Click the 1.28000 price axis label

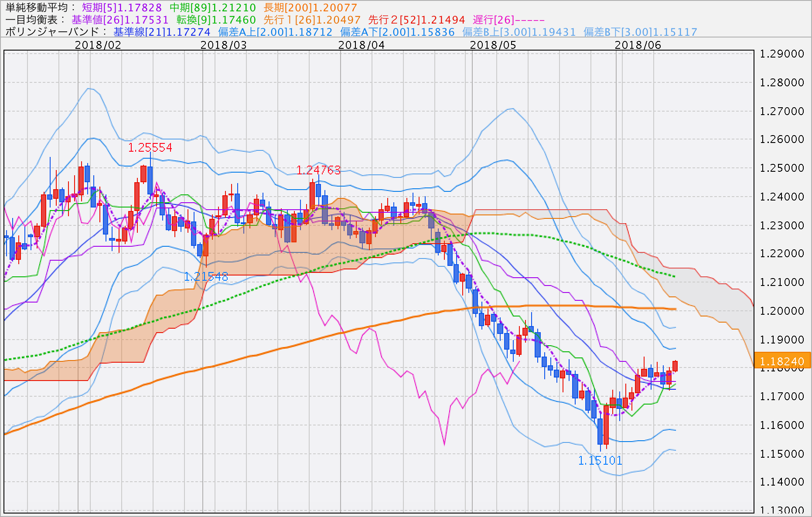point(782,82)
